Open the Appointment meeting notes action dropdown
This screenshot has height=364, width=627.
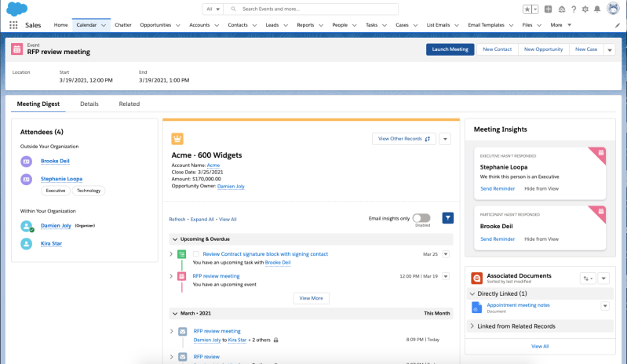click(x=605, y=307)
